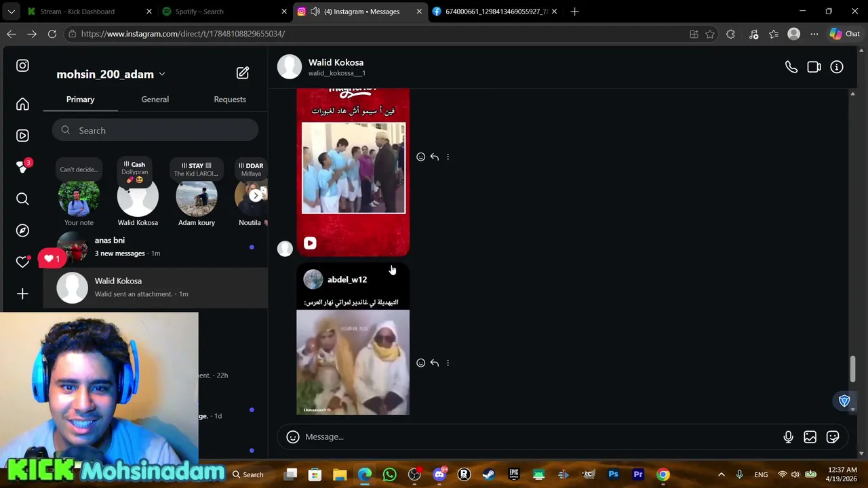Show next notes with arrow chevron
Viewport: 868px width, 488px height.
[256, 196]
